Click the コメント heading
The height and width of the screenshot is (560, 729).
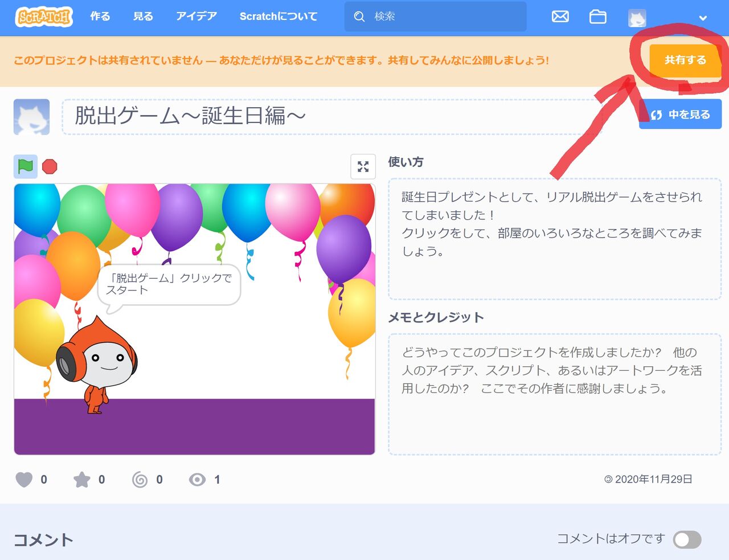[x=43, y=539]
